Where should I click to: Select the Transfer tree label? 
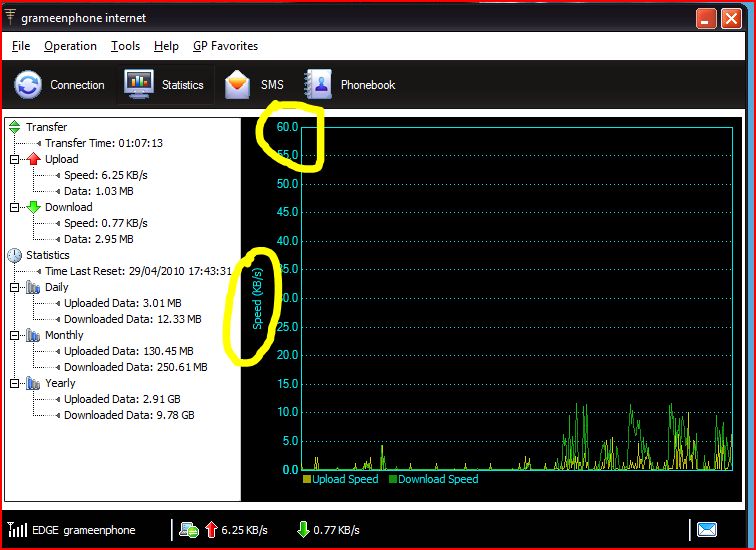[x=46, y=127]
